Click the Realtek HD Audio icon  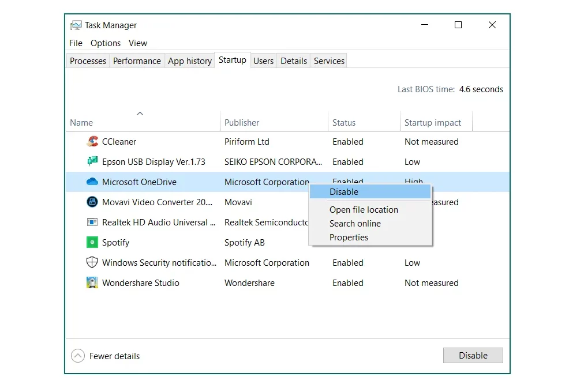(x=92, y=222)
